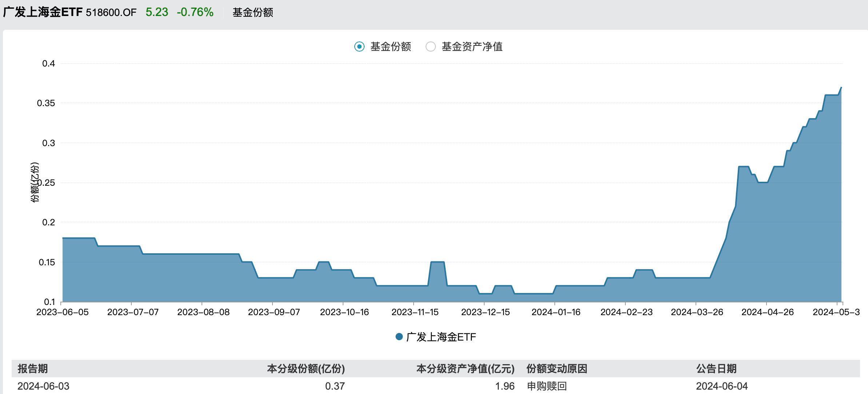Click the y-axis title 份额(亿份)

coord(35,182)
